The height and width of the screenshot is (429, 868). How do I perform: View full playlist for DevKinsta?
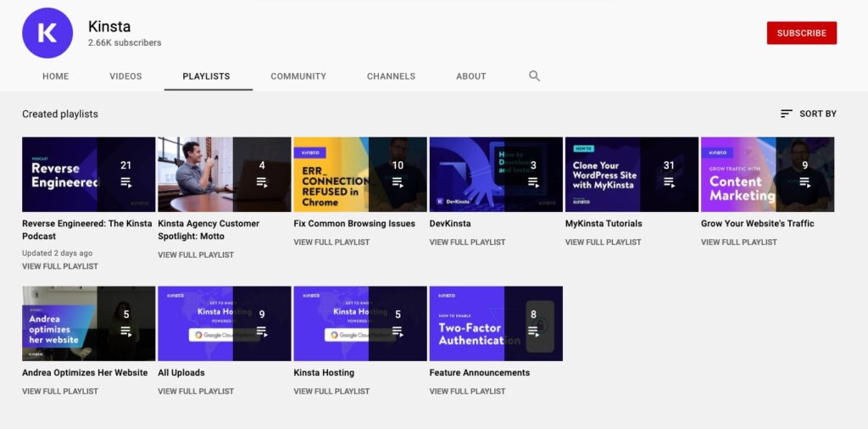tap(467, 242)
